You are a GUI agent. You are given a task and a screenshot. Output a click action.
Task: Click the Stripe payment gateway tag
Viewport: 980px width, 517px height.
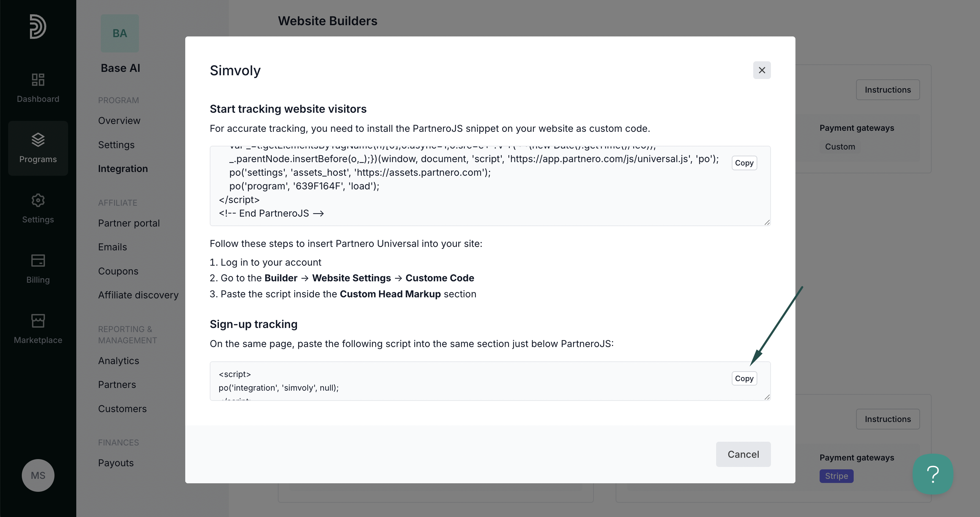(836, 475)
